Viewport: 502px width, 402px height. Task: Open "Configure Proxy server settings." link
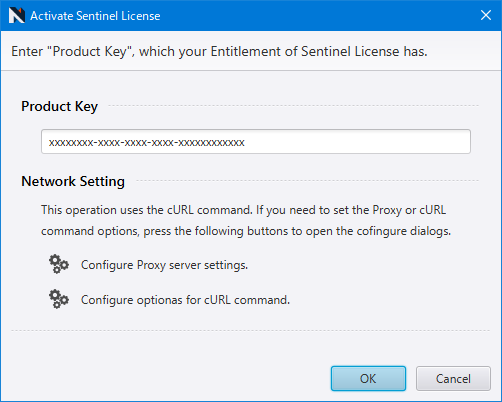tap(164, 265)
